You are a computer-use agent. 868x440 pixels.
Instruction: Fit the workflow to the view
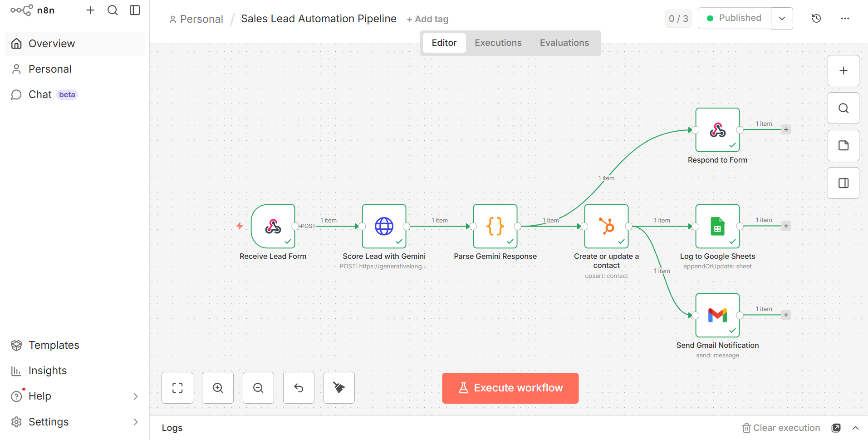[x=177, y=387]
